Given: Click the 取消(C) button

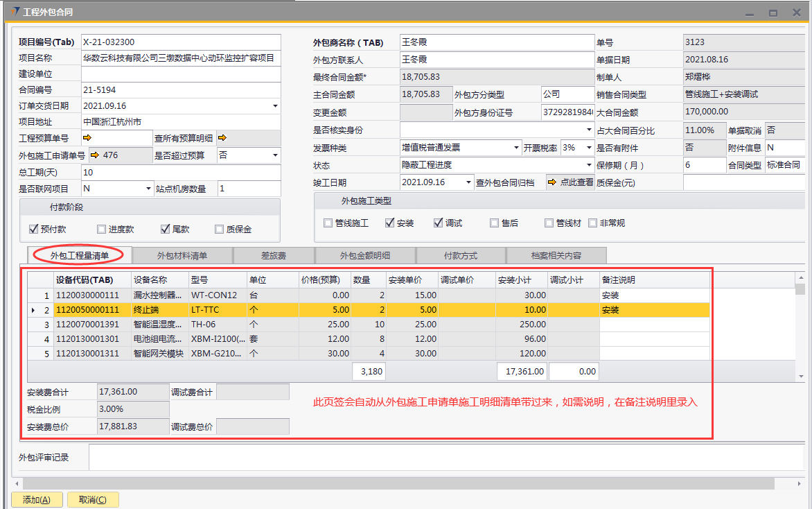Looking at the screenshot, I should (93, 500).
